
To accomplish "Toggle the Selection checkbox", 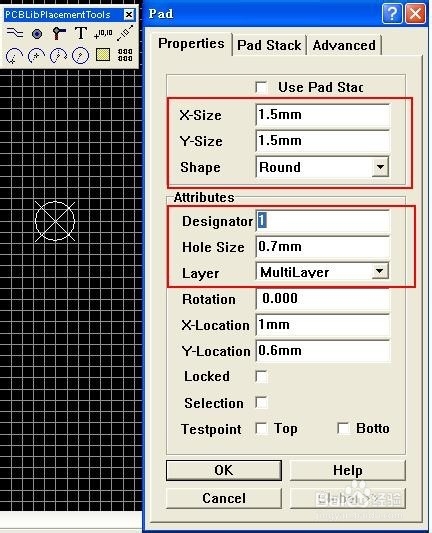I will coord(261,403).
